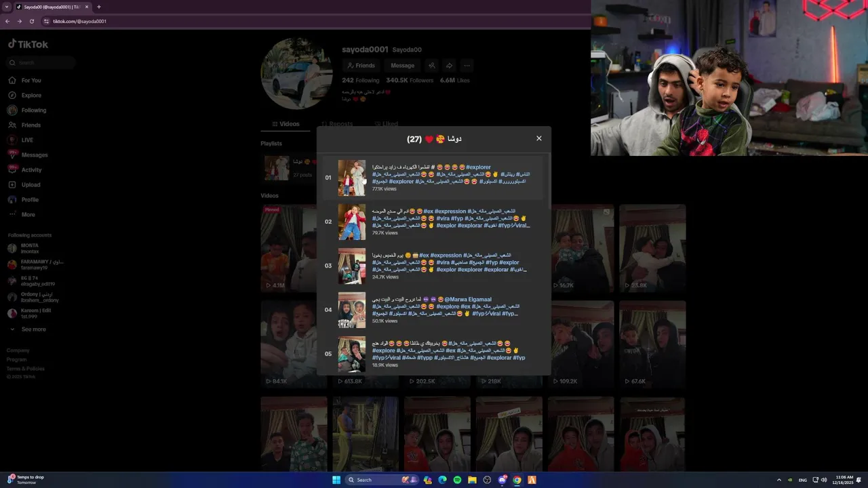Click the add-friend suggestion icon

[x=431, y=66]
